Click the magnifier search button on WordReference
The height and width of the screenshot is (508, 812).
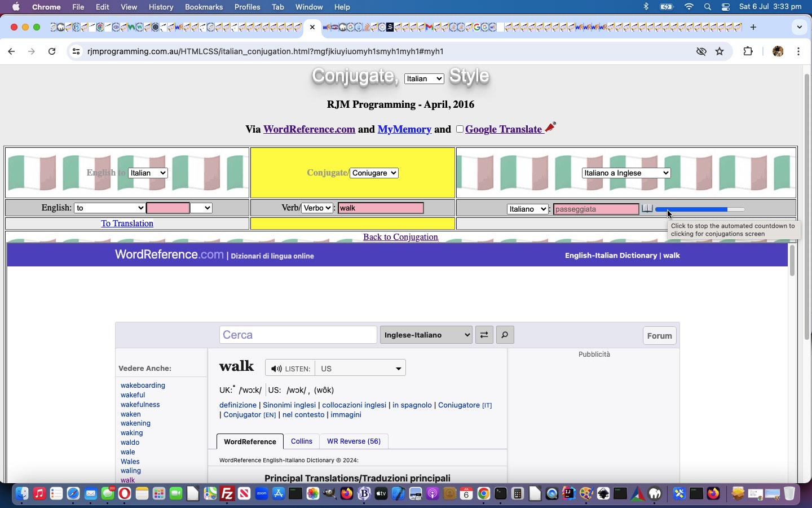coord(505,335)
